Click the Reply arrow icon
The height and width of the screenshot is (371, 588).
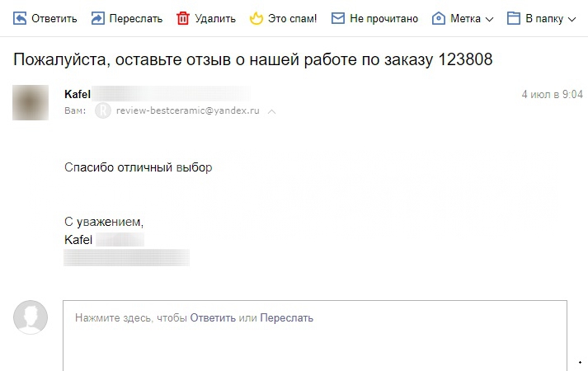coord(20,18)
